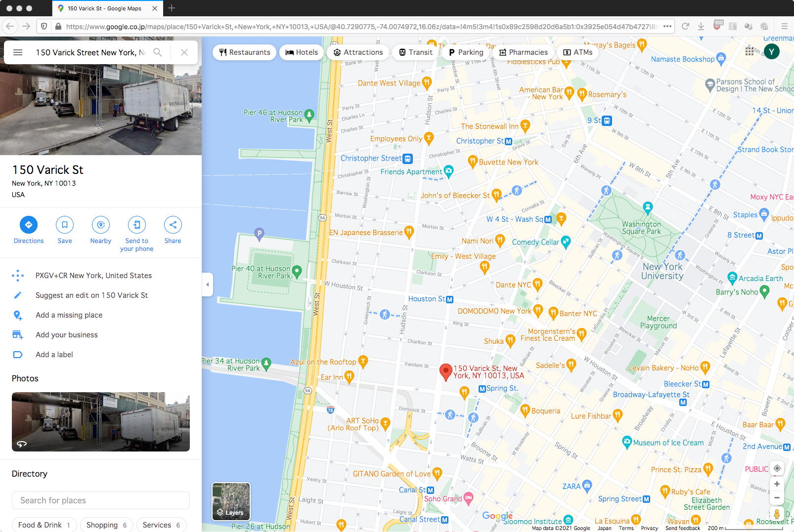This screenshot has height=532, width=794.
Task: Show Hotels on the map
Action: [302, 52]
